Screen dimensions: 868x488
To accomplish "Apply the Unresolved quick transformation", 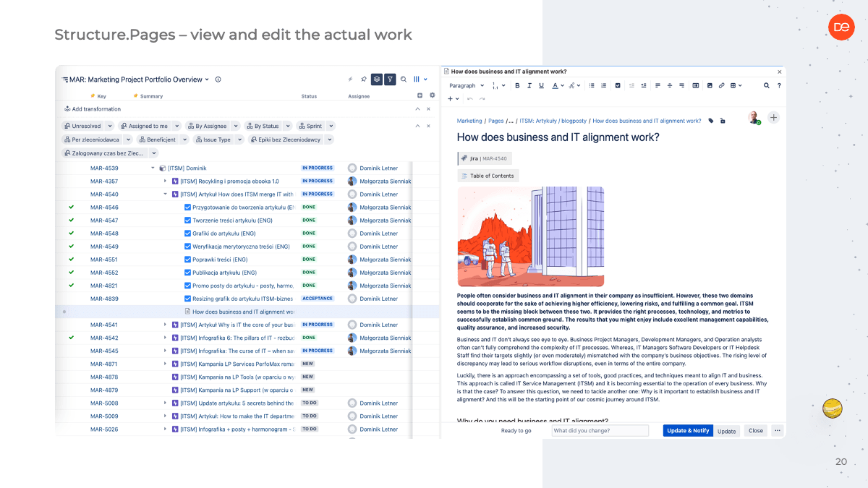I will coord(82,126).
